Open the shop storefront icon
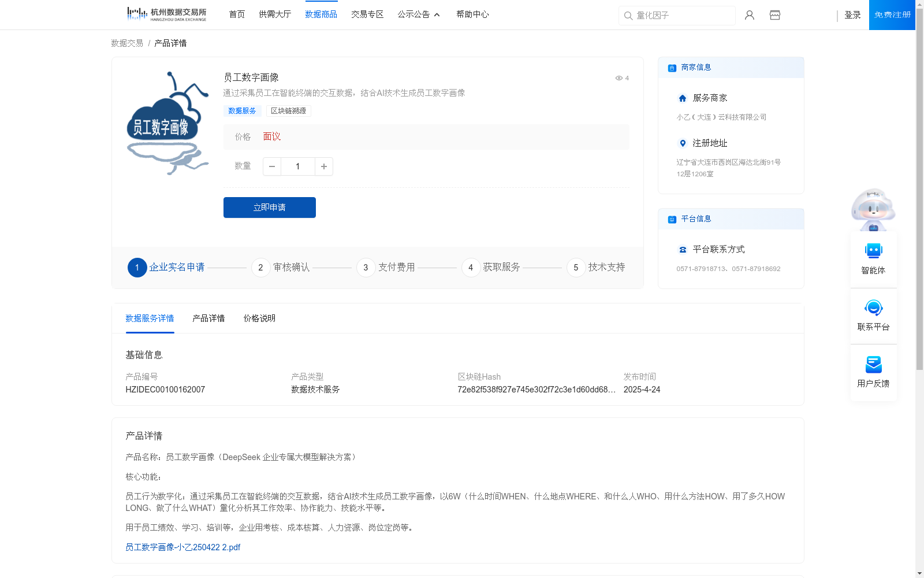The width and height of the screenshot is (924, 578). click(775, 15)
